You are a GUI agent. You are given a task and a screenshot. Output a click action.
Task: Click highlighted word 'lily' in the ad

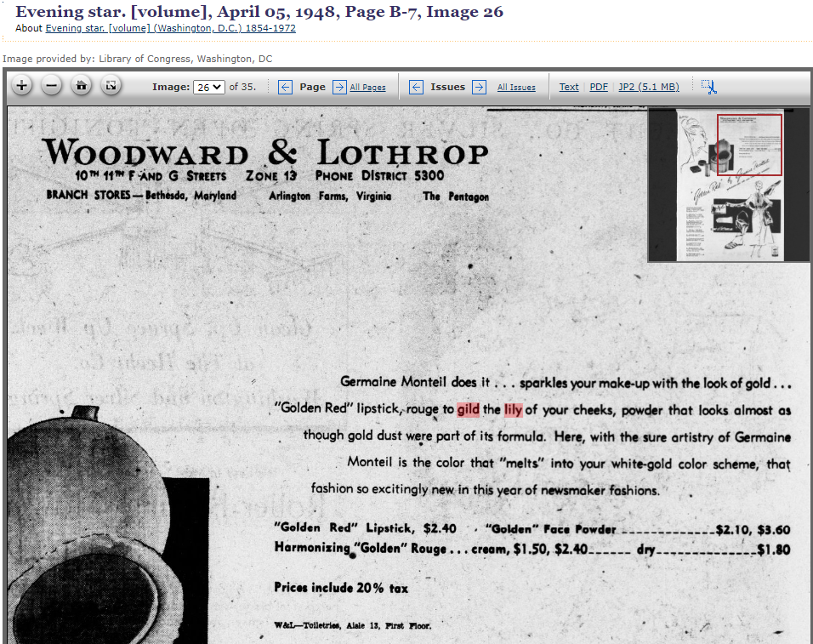click(513, 410)
